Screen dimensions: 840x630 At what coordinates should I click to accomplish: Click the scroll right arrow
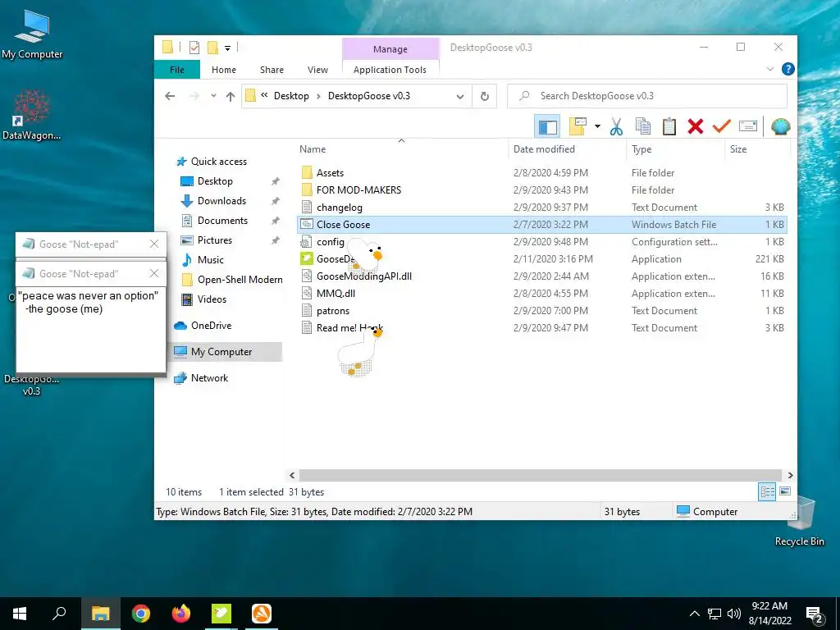tap(790, 475)
